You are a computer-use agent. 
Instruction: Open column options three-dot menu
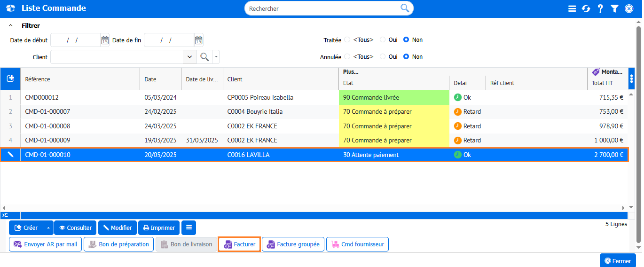pyautogui.click(x=631, y=79)
